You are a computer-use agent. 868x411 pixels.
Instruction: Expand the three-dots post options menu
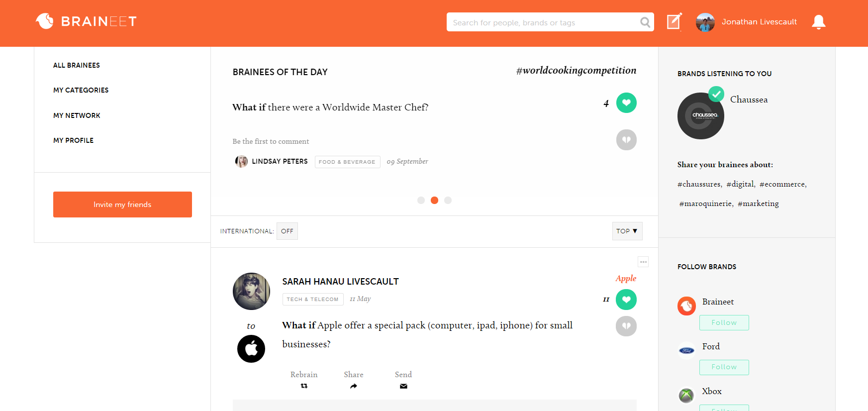(x=643, y=262)
